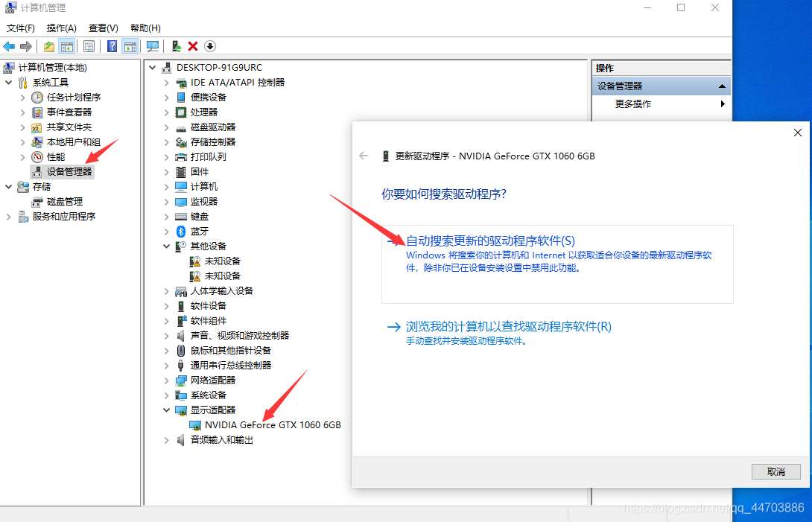The height and width of the screenshot is (522, 812).
Task: Select 共享文件夹 in left tree
Action: click(69, 127)
